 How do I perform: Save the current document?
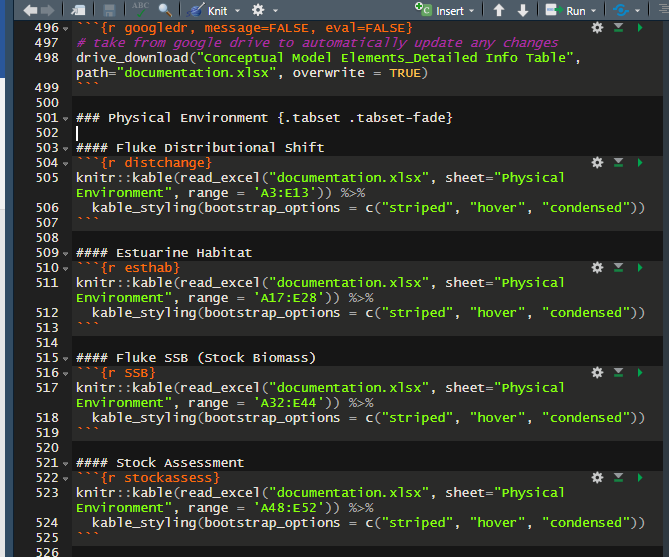point(110,10)
